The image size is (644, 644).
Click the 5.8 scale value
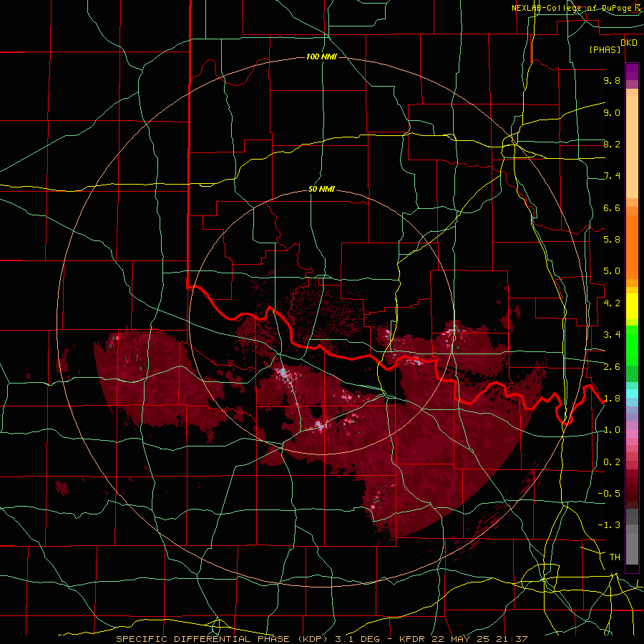pyautogui.click(x=612, y=240)
